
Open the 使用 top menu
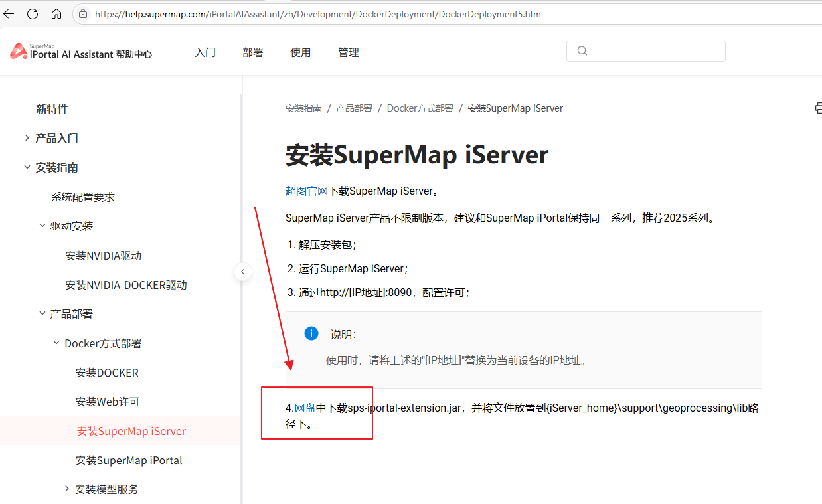tap(301, 52)
